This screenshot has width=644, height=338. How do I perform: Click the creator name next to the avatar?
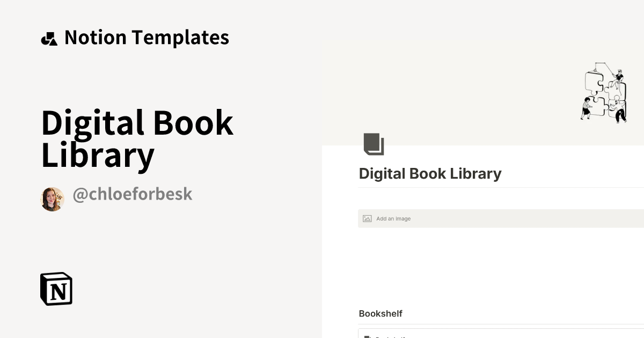133,194
